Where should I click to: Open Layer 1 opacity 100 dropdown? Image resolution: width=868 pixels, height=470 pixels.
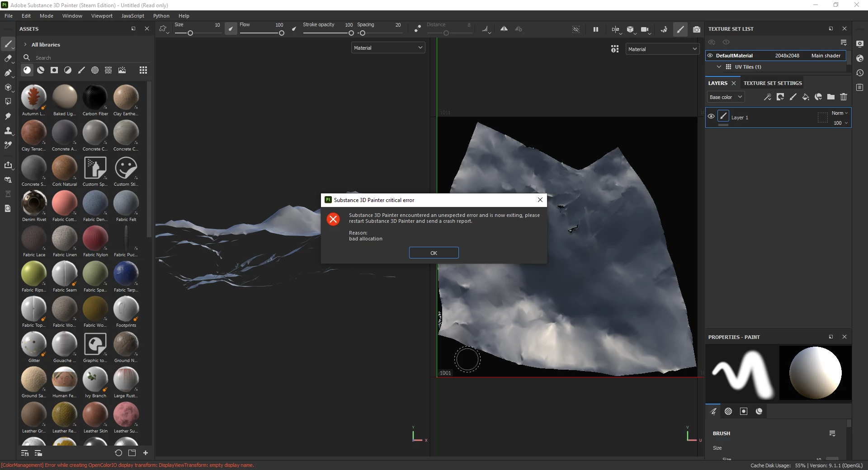[x=840, y=123]
